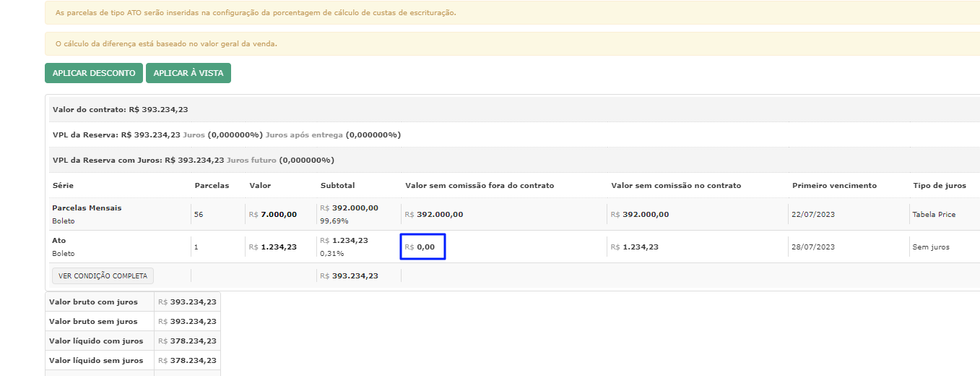Click the Série column header
980x376 pixels.
tap(63, 185)
